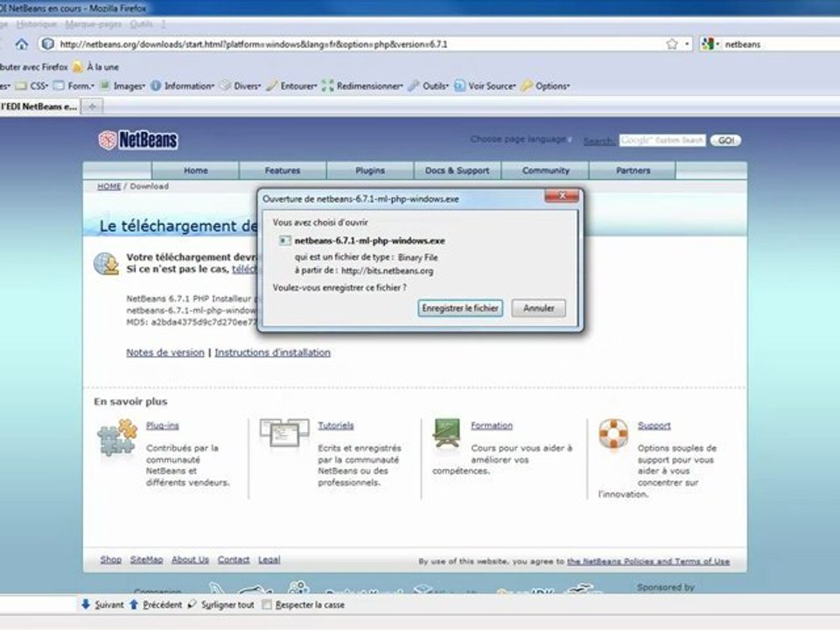Click Annuler in the download dialog
Screen dimensions: 840x630
pos(538,308)
